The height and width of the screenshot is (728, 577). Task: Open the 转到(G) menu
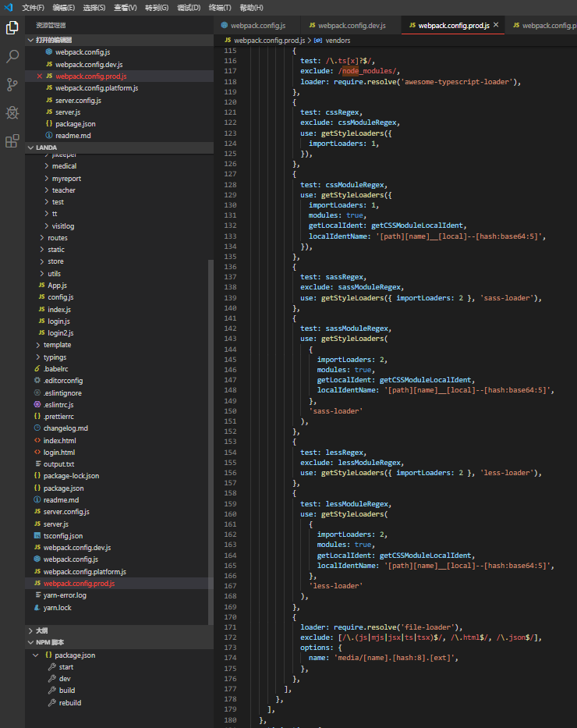[x=157, y=8]
